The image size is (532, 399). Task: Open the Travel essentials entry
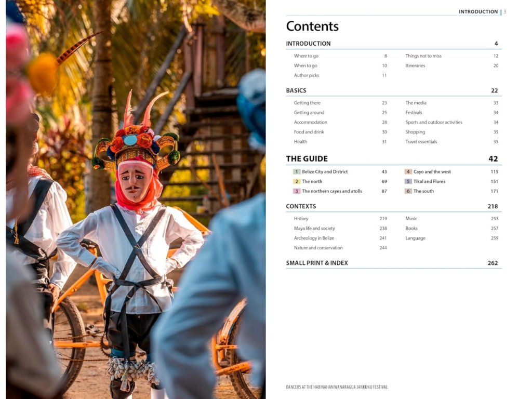[x=421, y=142]
